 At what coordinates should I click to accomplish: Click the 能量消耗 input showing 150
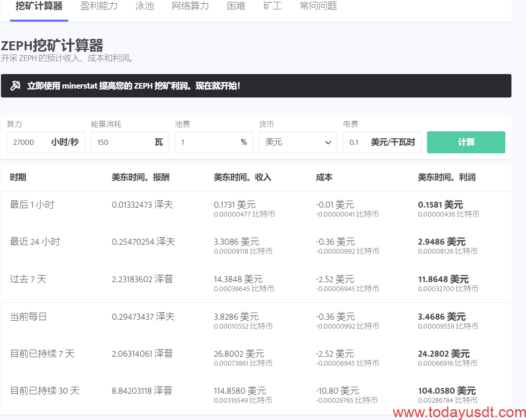122,142
